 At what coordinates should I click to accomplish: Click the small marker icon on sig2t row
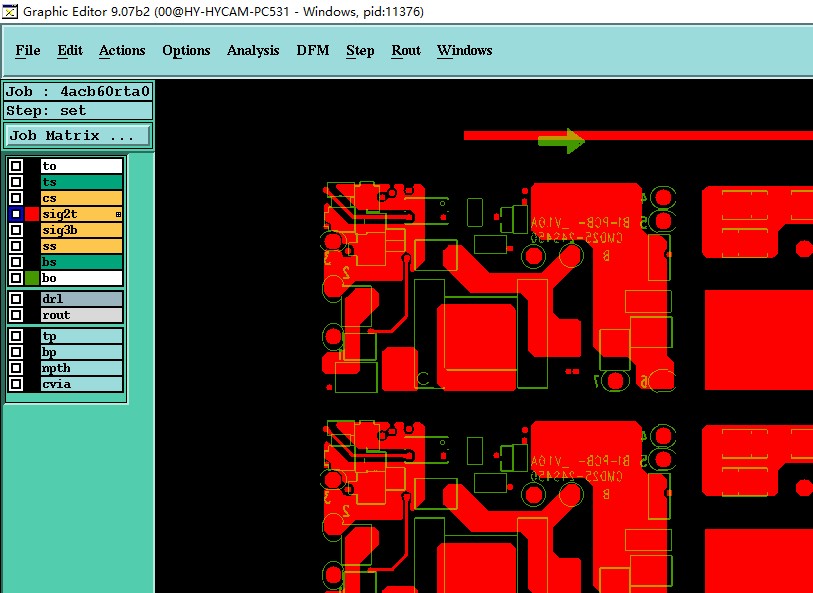tap(118, 214)
